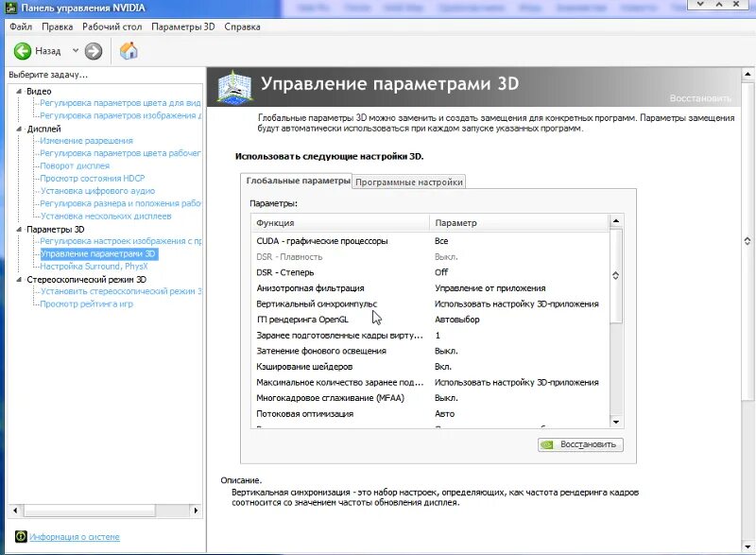Click settings list scroll-down arrow
Image resolution: width=756 pixels, height=555 pixels.
(x=616, y=422)
